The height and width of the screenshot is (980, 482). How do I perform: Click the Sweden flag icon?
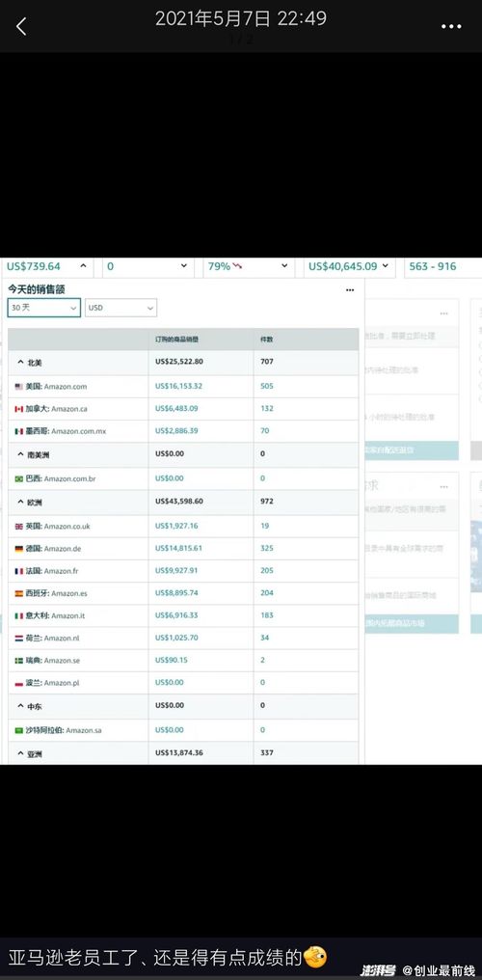[18, 661]
